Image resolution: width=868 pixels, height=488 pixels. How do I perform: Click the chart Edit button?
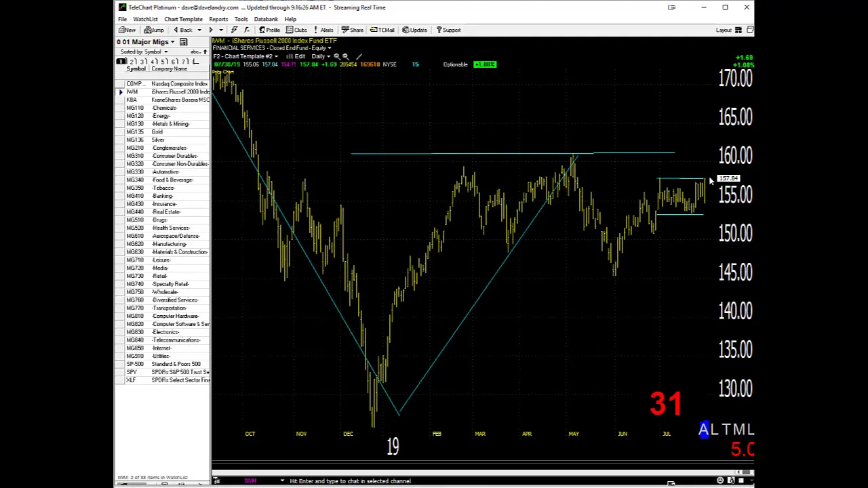pyautogui.click(x=297, y=56)
